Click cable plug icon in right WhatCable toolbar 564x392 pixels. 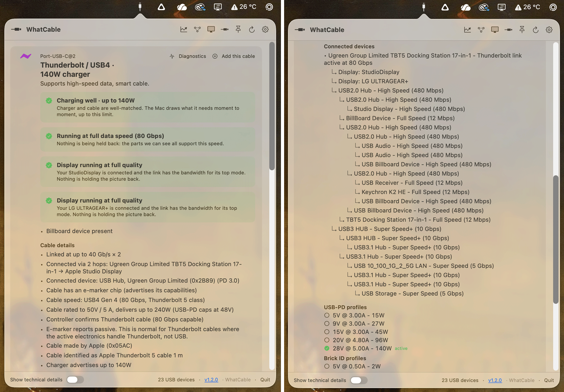(x=509, y=30)
